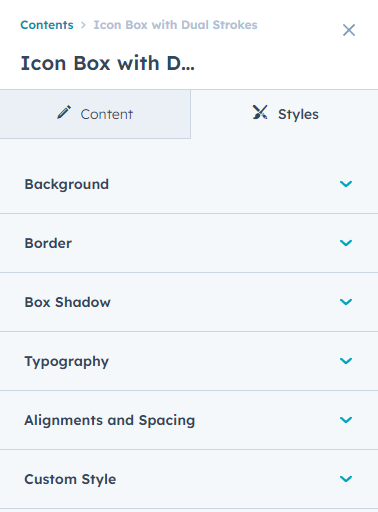Switch to the Content tab
The width and height of the screenshot is (378, 512).
pos(95,114)
